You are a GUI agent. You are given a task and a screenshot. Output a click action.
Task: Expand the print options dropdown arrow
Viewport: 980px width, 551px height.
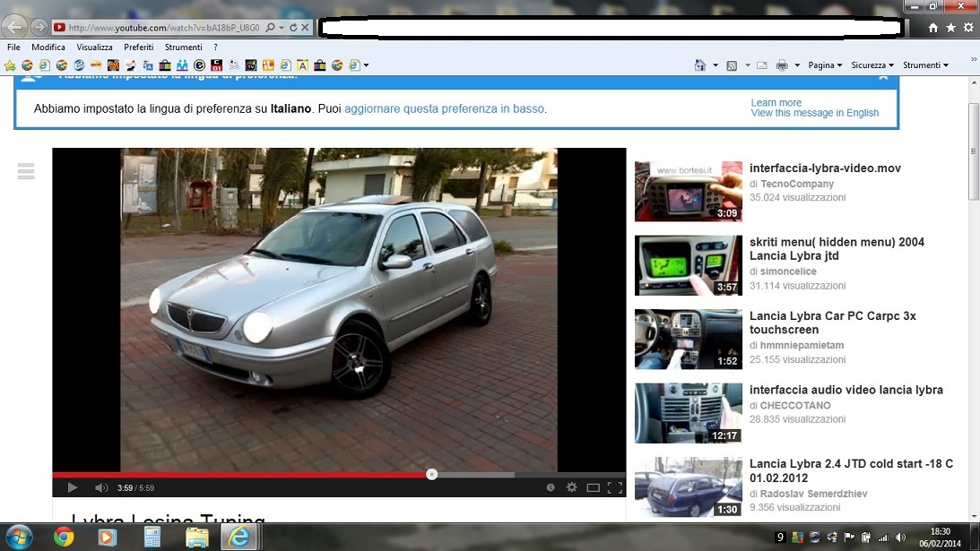797,65
